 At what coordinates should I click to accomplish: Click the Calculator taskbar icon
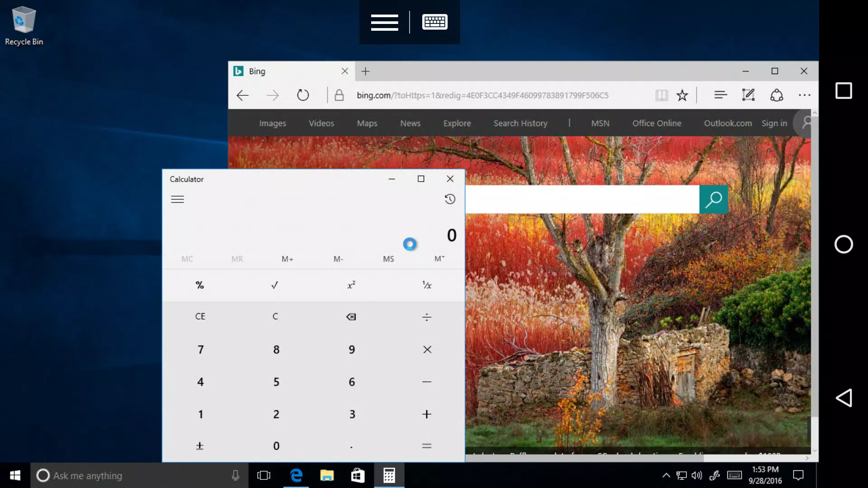tap(389, 475)
